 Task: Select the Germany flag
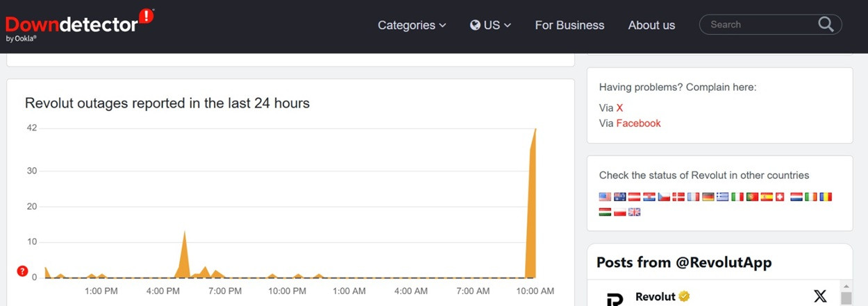coord(708,197)
